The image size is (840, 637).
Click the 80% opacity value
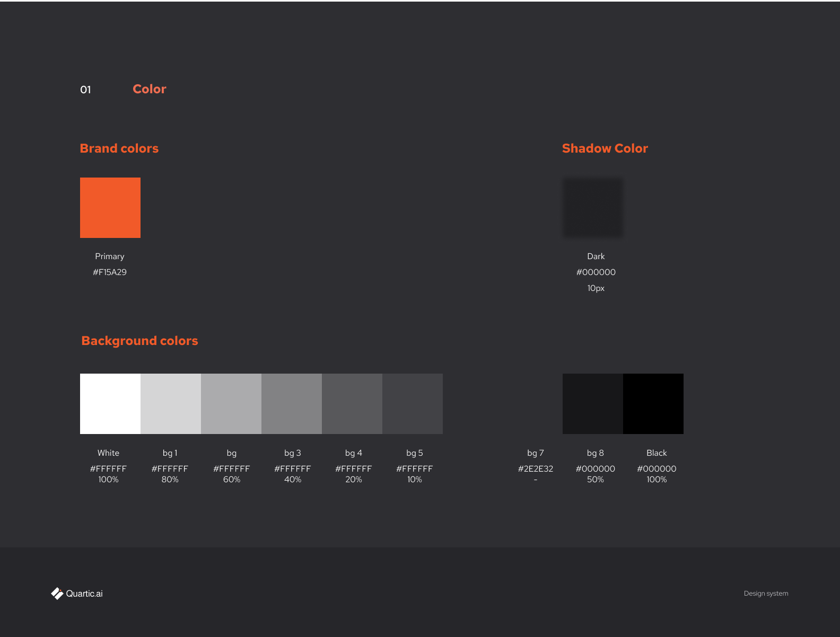tap(170, 480)
